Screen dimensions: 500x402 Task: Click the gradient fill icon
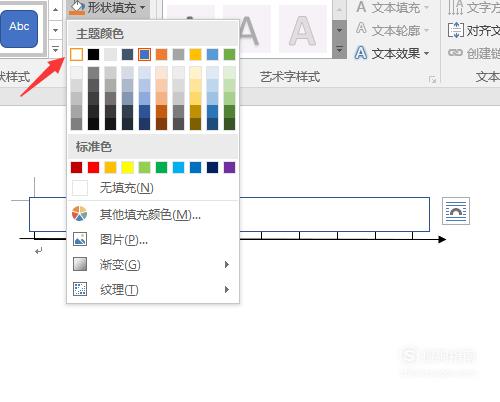click(x=80, y=264)
